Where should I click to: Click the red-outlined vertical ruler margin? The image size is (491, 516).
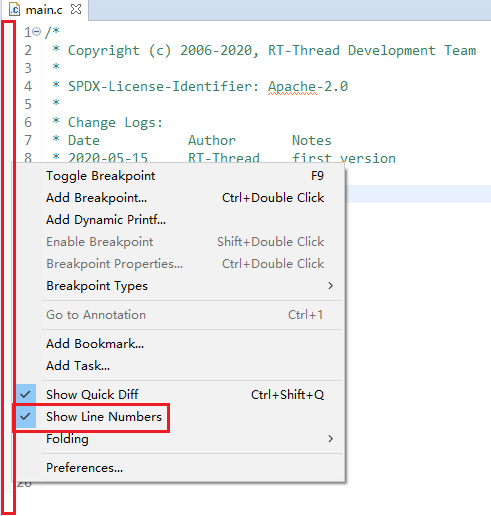click(9, 268)
